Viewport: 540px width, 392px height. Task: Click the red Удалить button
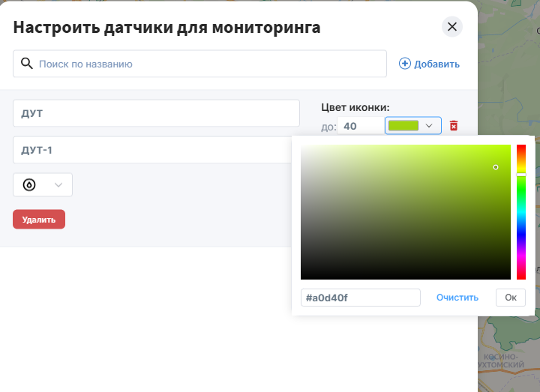pyautogui.click(x=39, y=219)
